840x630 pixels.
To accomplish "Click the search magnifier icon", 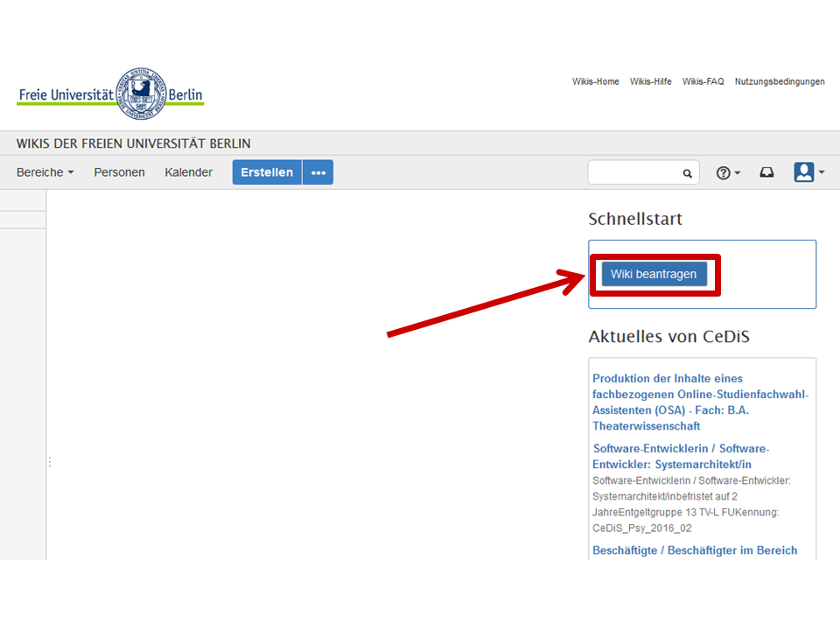I will point(688,173).
